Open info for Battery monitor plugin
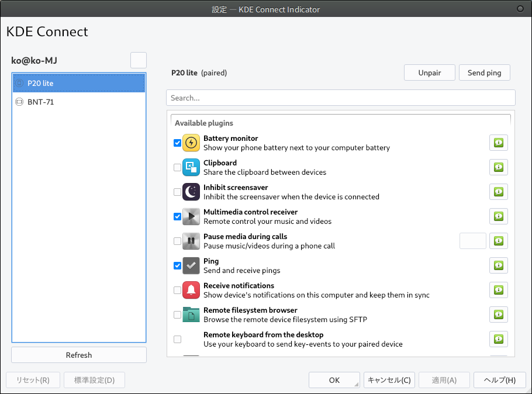Image resolution: width=532 pixels, height=394 pixels. coord(499,143)
